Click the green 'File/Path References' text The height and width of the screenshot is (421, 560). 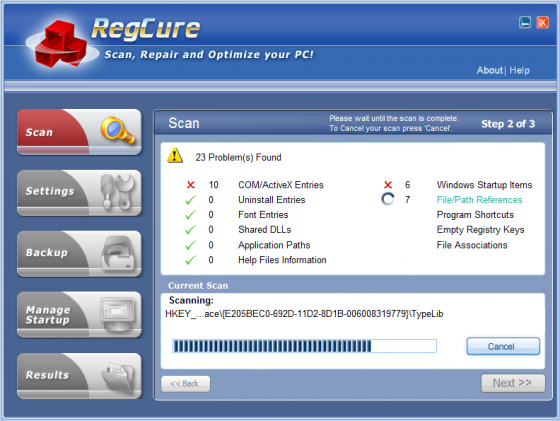coord(479,200)
